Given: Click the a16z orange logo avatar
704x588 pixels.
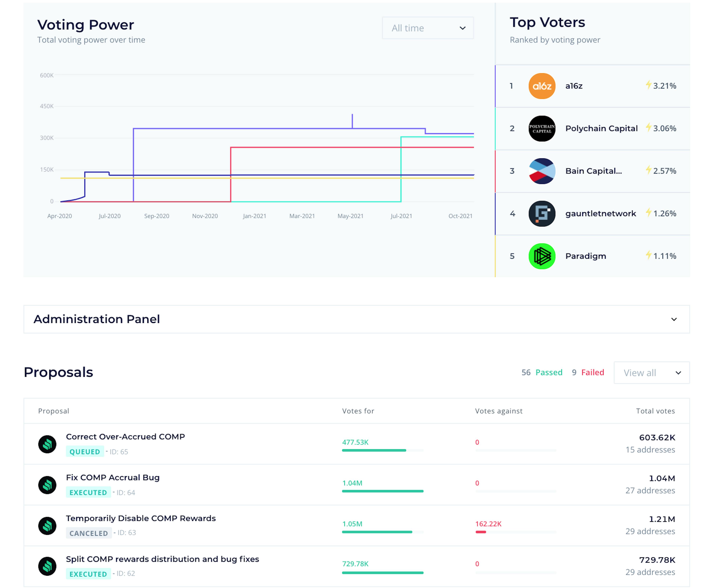Looking at the screenshot, I should tap(542, 86).
